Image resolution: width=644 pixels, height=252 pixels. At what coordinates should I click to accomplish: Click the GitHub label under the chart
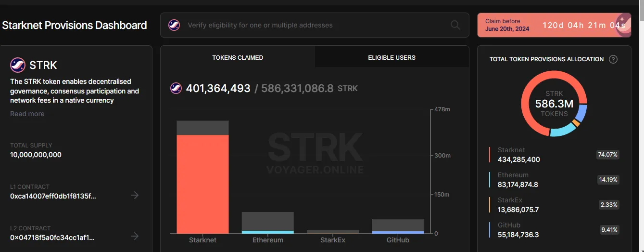[x=398, y=240]
